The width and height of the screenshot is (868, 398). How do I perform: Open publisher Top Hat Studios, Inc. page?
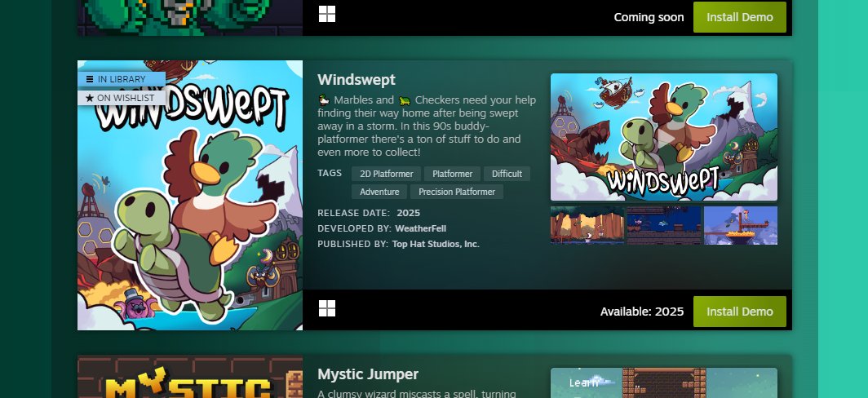(x=436, y=244)
